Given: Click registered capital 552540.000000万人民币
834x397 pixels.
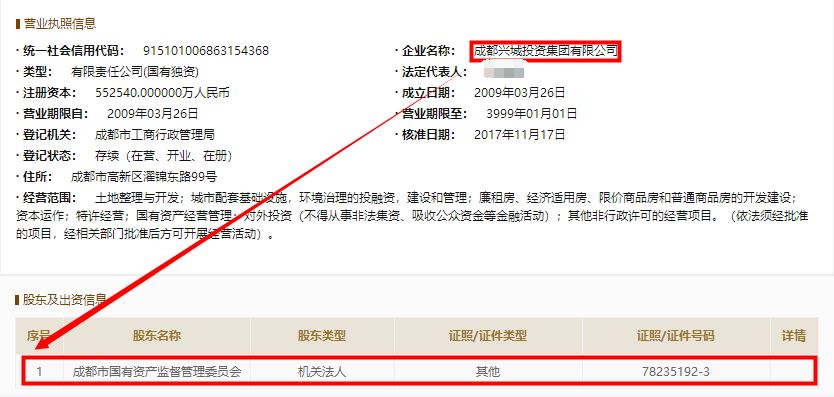Looking at the screenshot, I should [162, 93].
